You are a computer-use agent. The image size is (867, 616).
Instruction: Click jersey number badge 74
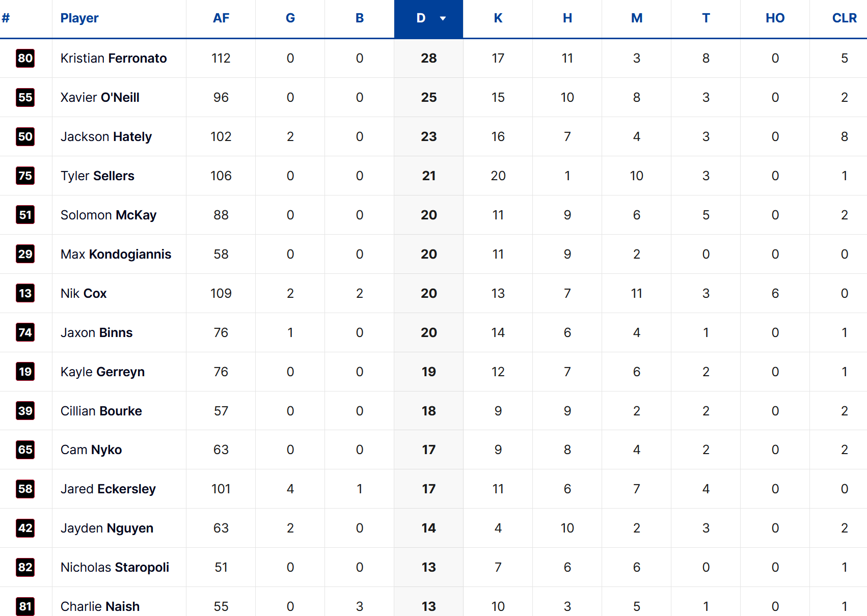[25, 332]
